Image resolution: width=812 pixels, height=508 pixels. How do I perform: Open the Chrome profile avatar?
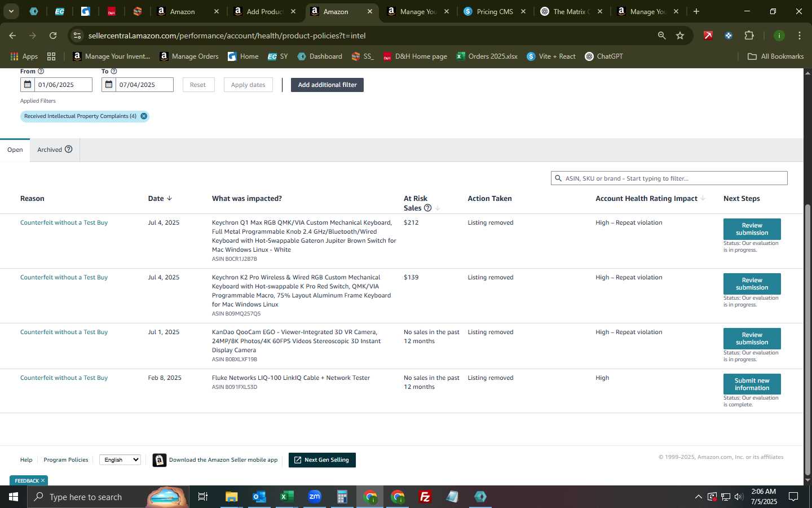[x=779, y=36]
